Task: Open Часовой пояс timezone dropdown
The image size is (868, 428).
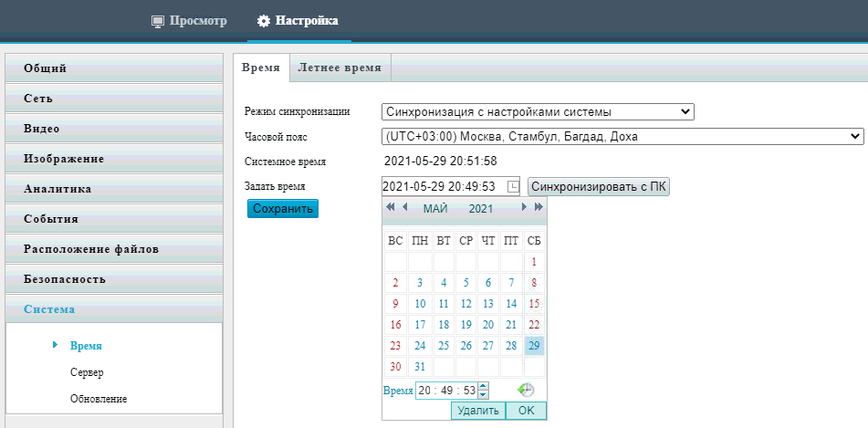Action: tap(622, 136)
